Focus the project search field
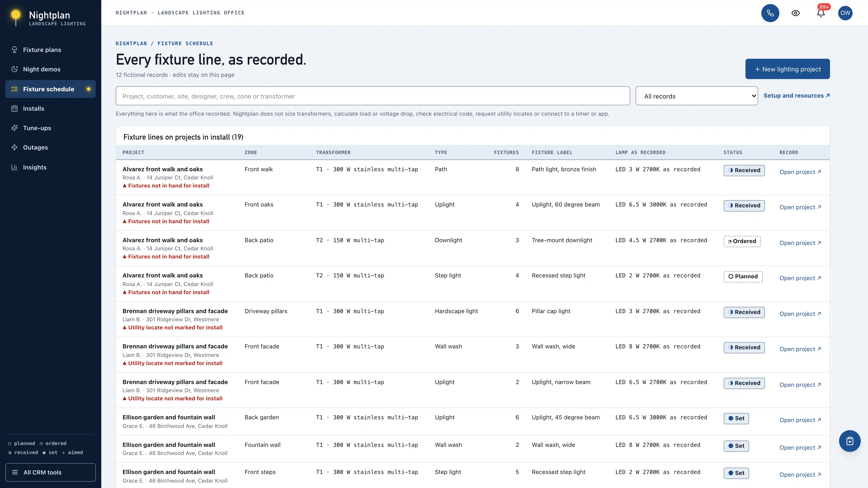Viewport: 868px width, 488px height. (373, 96)
